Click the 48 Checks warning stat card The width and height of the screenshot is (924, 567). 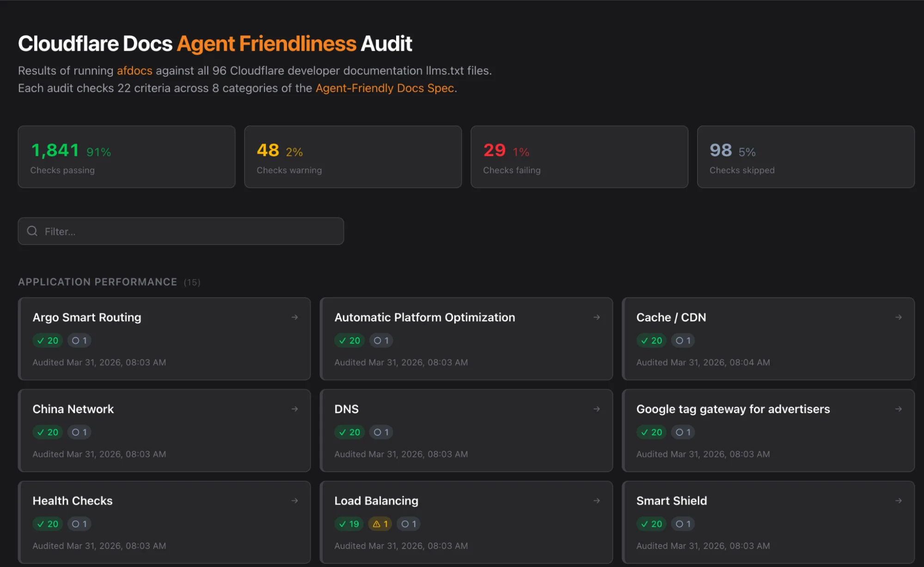click(353, 157)
